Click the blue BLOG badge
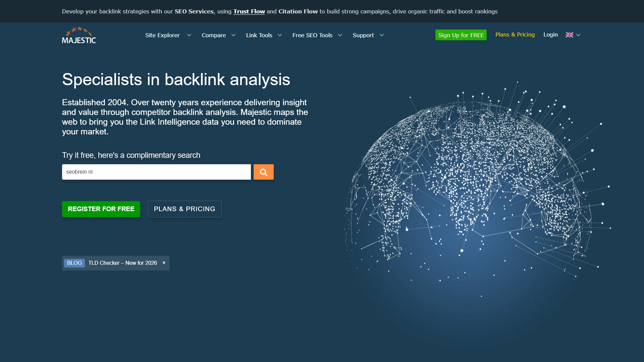Screen dimensions: 644x362 74,263
